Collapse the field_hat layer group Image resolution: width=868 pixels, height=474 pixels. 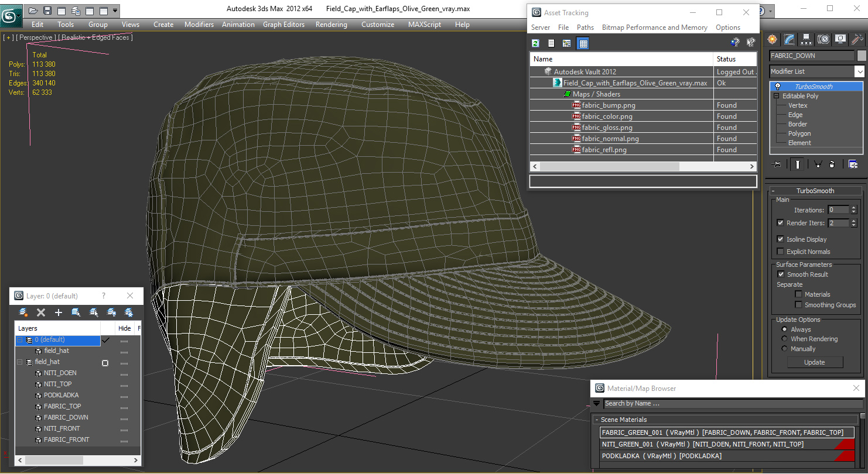pyautogui.click(x=20, y=362)
